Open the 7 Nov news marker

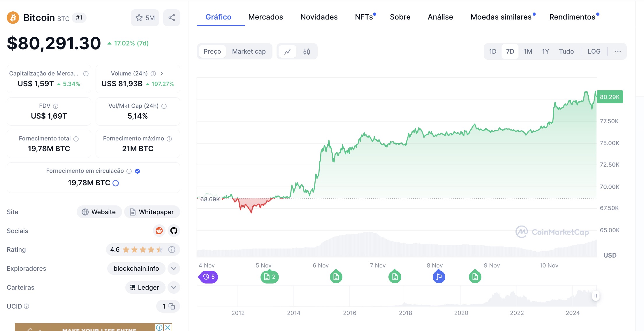(395, 276)
